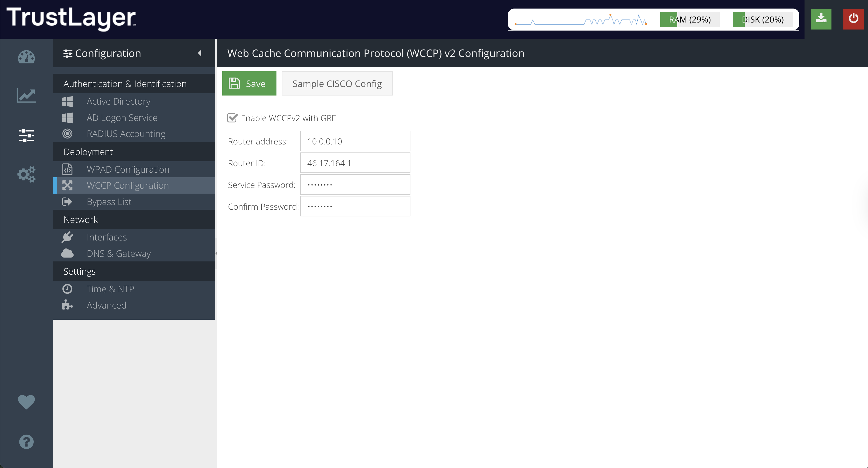The height and width of the screenshot is (468, 868).
Task: Select WCCP Configuration menu item
Action: tap(134, 186)
